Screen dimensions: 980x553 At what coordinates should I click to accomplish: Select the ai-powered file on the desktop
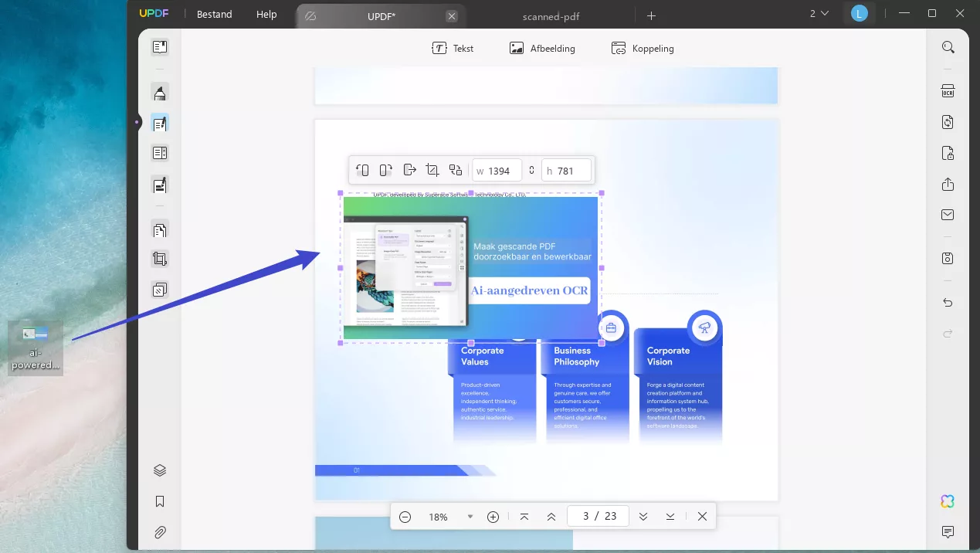point(36,348)
